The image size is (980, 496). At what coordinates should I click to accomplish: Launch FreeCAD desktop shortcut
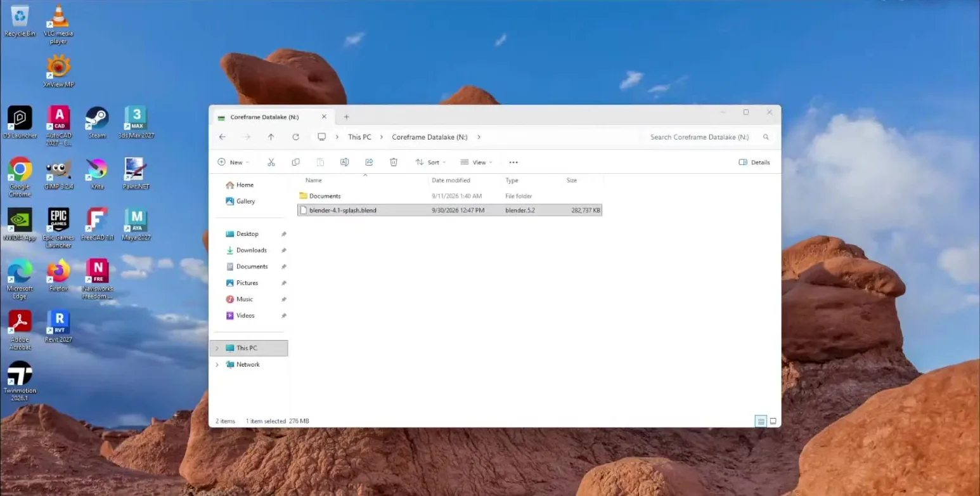[x=97, y=225]
